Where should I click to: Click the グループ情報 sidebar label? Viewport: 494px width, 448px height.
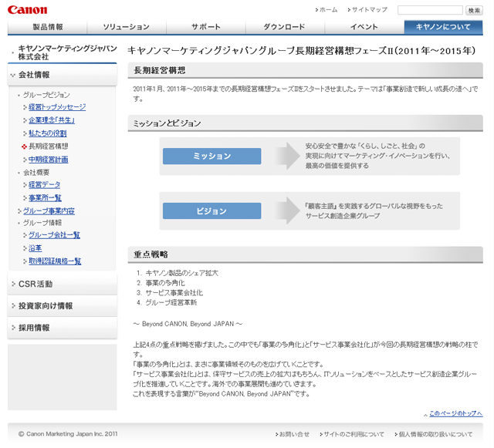coord(42,223)
